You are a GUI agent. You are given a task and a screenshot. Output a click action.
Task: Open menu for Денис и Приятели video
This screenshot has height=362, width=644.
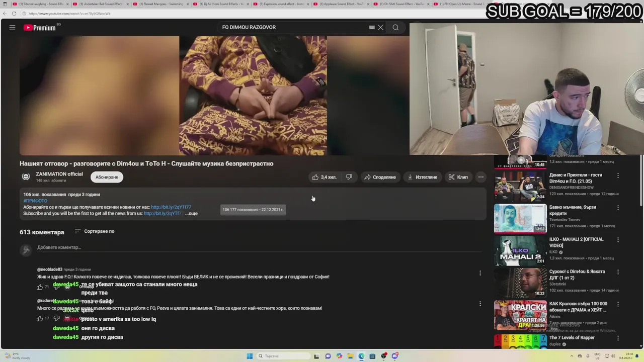[x=618, y=175]
